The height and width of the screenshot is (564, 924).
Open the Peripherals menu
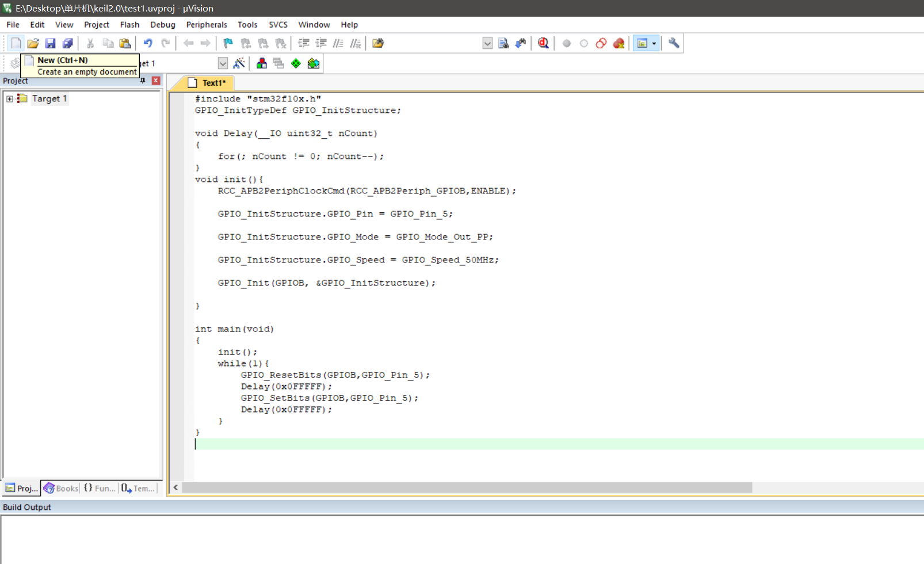pos(207,25)
